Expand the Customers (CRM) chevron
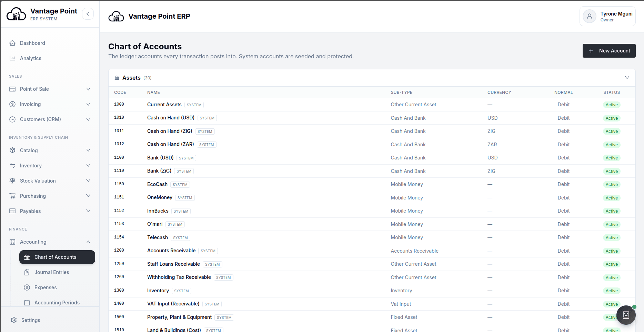Image resolution: width=644 pixels, height=332 pixels. [88, 119]
